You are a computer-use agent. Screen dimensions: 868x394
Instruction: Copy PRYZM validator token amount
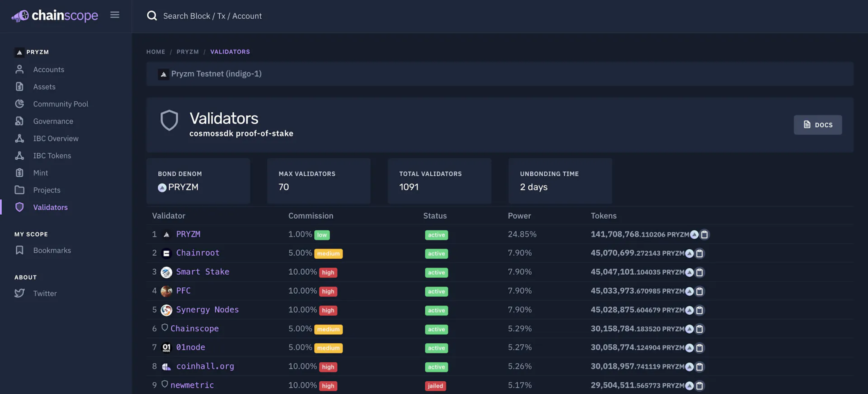[x=704, y=234]
